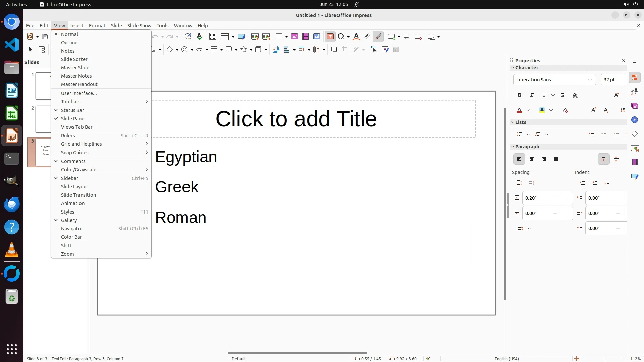Click the 'Click to add Title' placeholder
This screenshot has height=362, width=644.
296,119
